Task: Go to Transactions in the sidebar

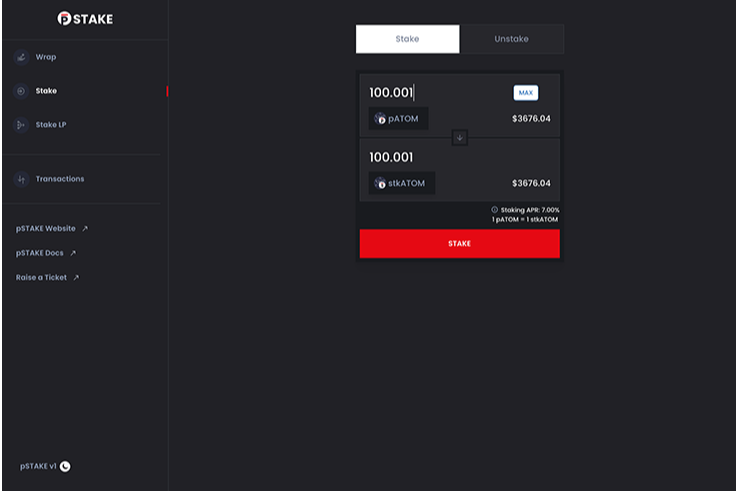Action: coord(60,179)
